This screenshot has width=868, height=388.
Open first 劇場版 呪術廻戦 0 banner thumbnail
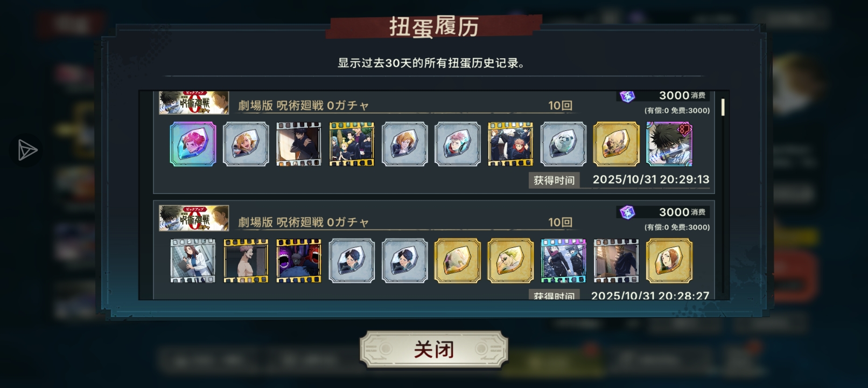[x=194, y=102]
